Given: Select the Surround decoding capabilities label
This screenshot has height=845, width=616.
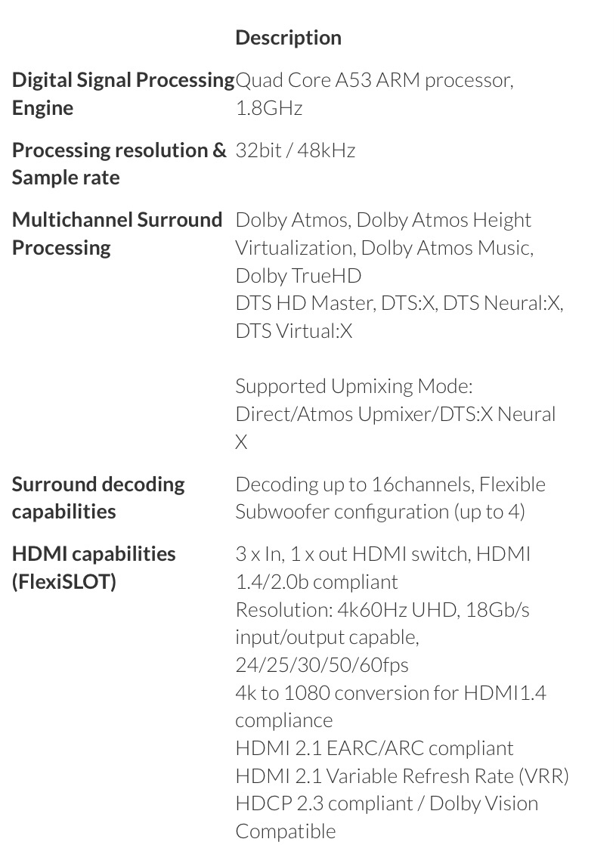Looking at the screenshot, I should (98, 497).
